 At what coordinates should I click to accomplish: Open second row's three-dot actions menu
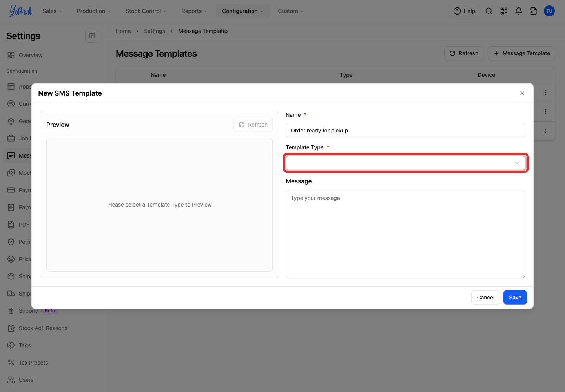(x=545, y=112)
